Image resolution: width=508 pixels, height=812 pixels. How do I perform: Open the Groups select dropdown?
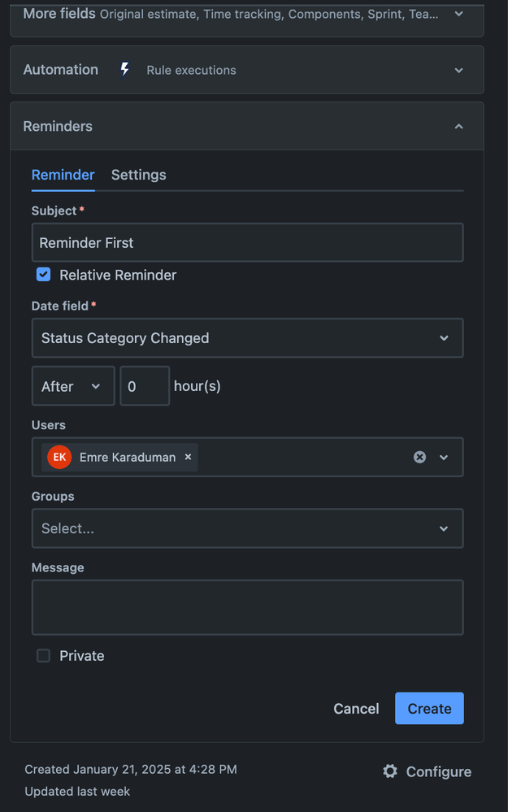(247, 528)
